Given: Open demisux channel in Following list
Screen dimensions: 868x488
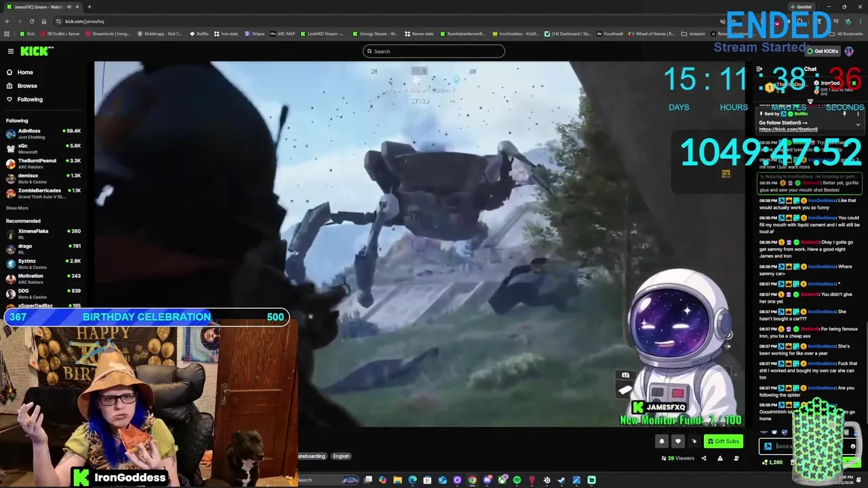Looking at the screenshot, I should [43, 178].
